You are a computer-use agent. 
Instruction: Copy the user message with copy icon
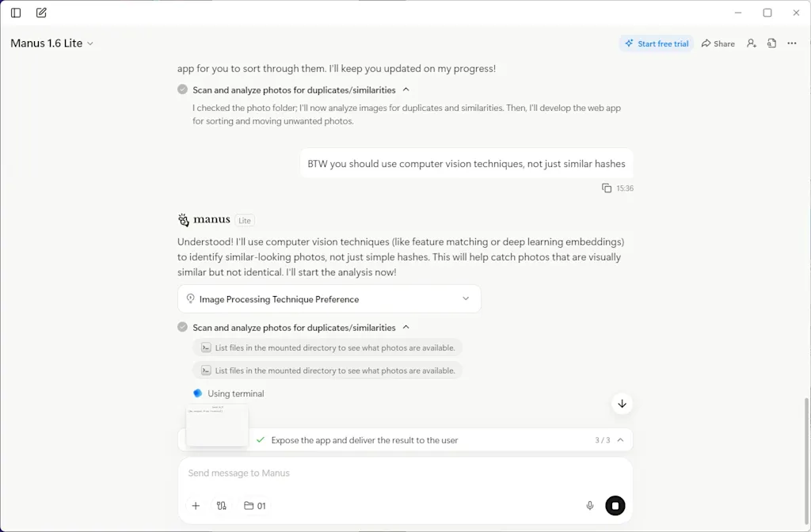click(x=607, y=188)
